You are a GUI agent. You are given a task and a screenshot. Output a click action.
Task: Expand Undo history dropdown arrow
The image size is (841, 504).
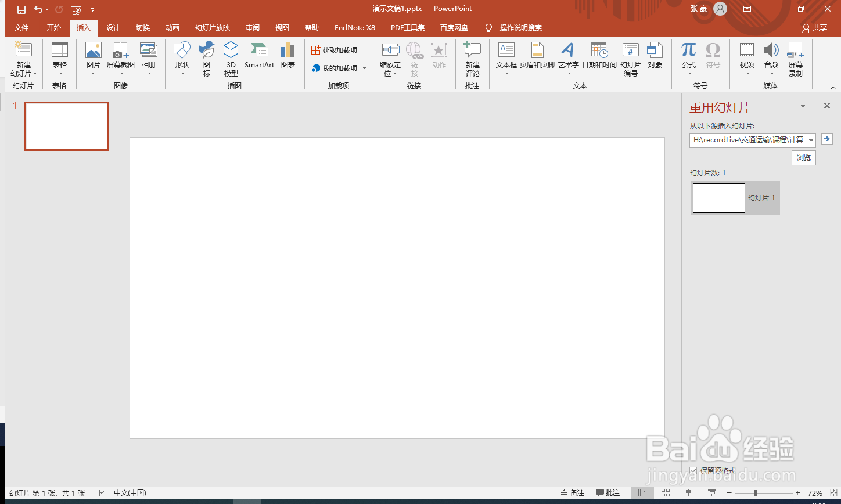48,10
